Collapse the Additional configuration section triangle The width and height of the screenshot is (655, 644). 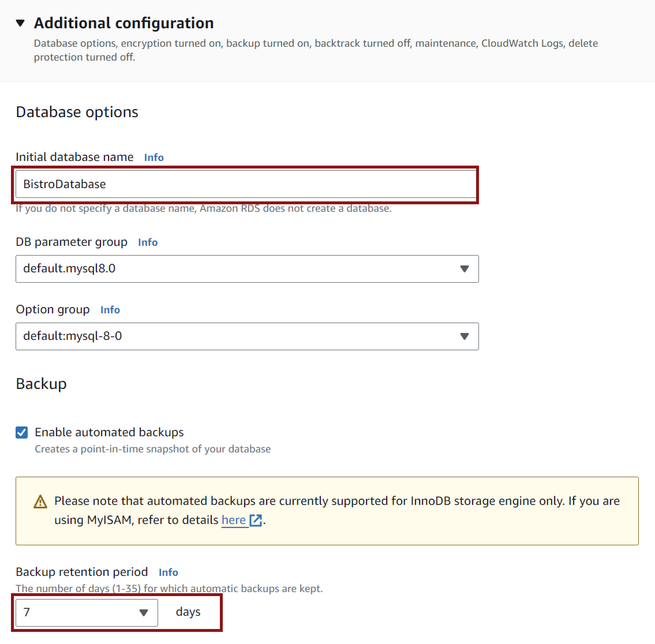click(x=20, y=23)
